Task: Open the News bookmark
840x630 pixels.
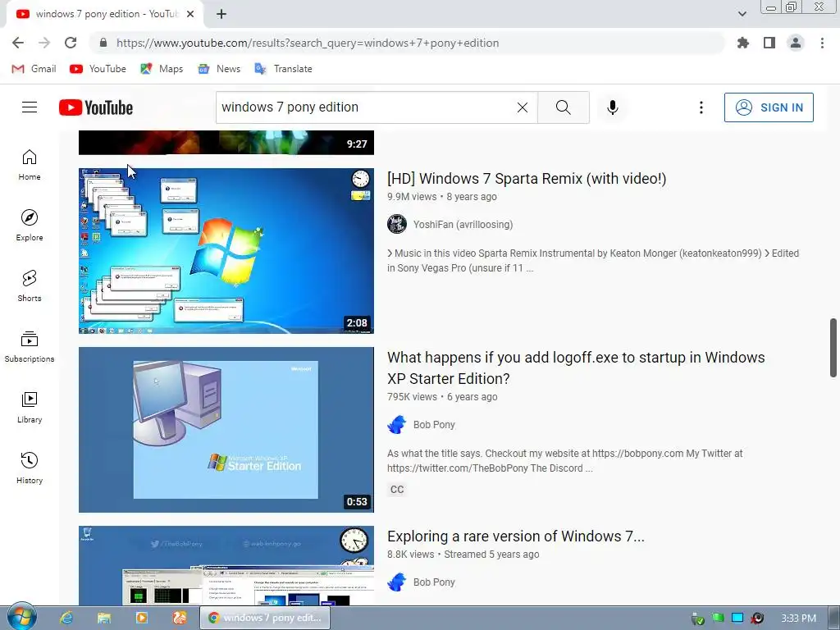Action: (x=219, y=69)
